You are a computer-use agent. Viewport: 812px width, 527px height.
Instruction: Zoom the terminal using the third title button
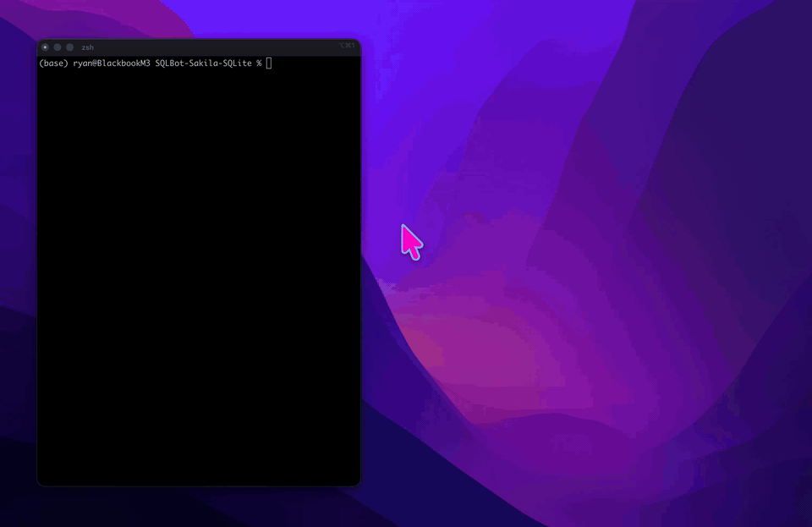(x=70, y=47)
